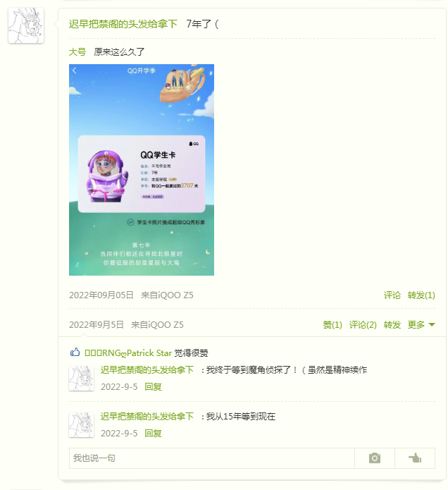Click the 赞(1) like link
Image resolution: width=448 pixels, height=490 pixels.
click(x=332, y=325)
